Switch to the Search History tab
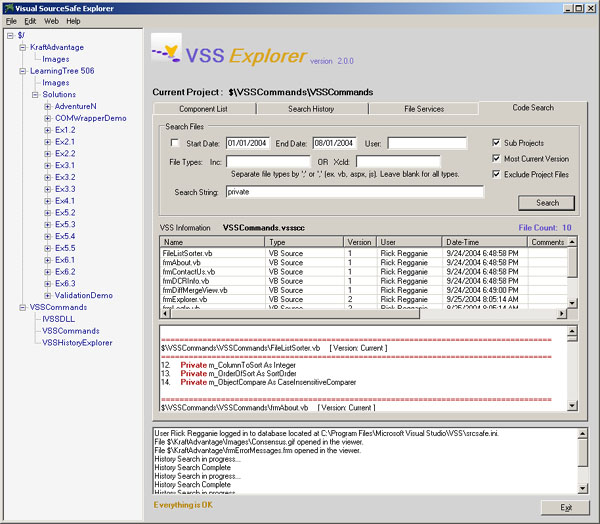 pos(311,109)
